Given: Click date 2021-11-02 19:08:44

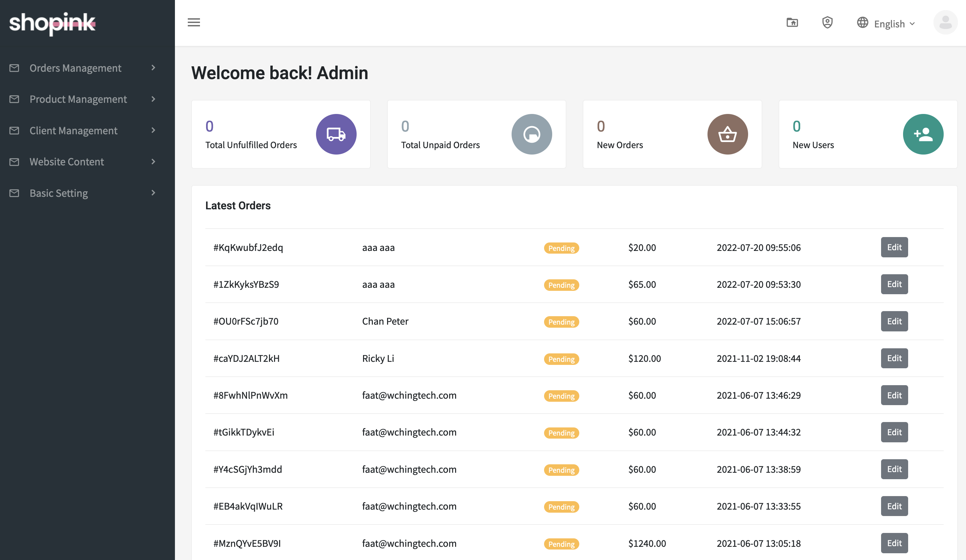Looking at the screenshot, I should tap(759, 358).
